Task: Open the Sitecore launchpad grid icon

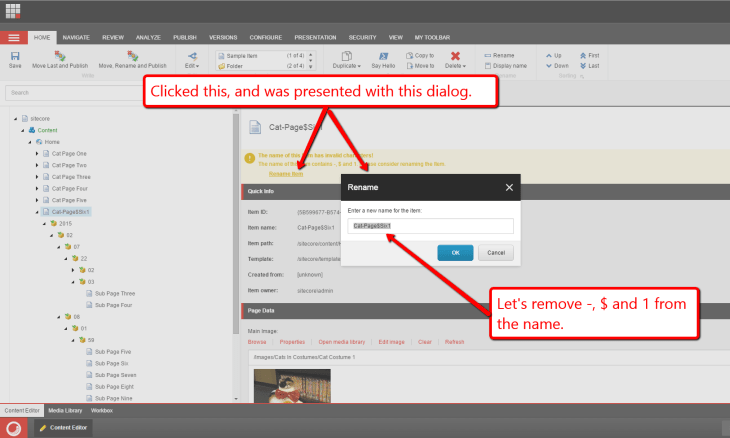Action: [13, 13]
